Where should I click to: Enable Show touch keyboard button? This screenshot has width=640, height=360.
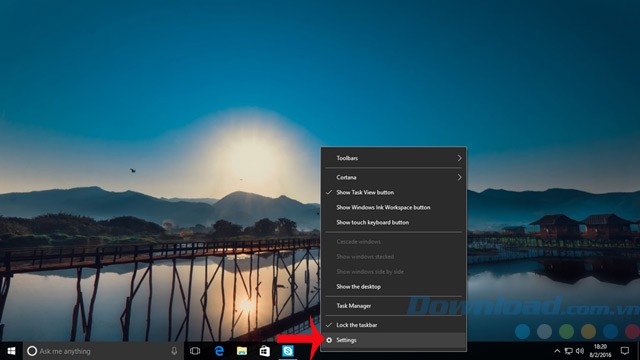[x=394, y=223]
